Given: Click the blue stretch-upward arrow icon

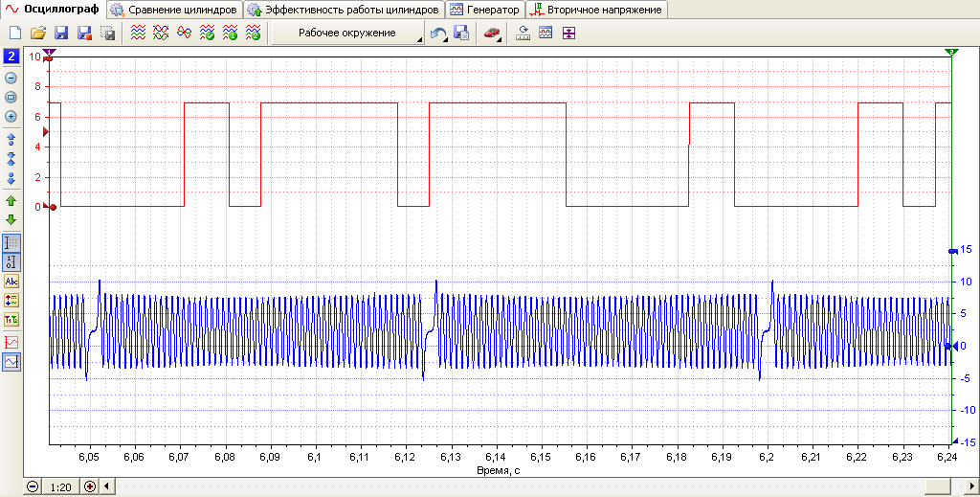Looking at the screenshot, I should click(11, 139).
